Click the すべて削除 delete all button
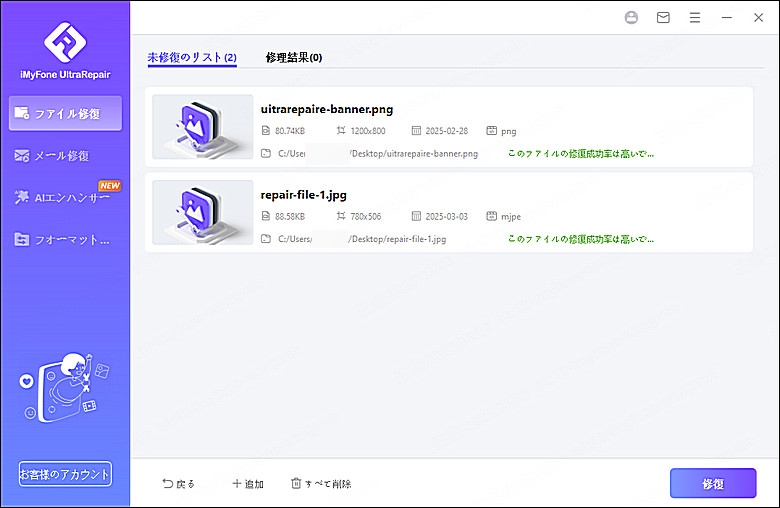The height and width of the screenshot is (508, 780). coord(321,484)
